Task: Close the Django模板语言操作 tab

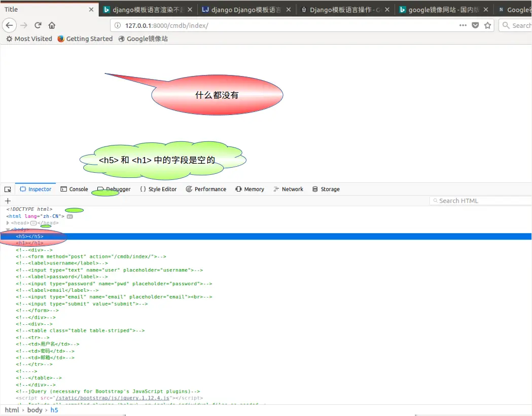Action: (x=387, y=10)
